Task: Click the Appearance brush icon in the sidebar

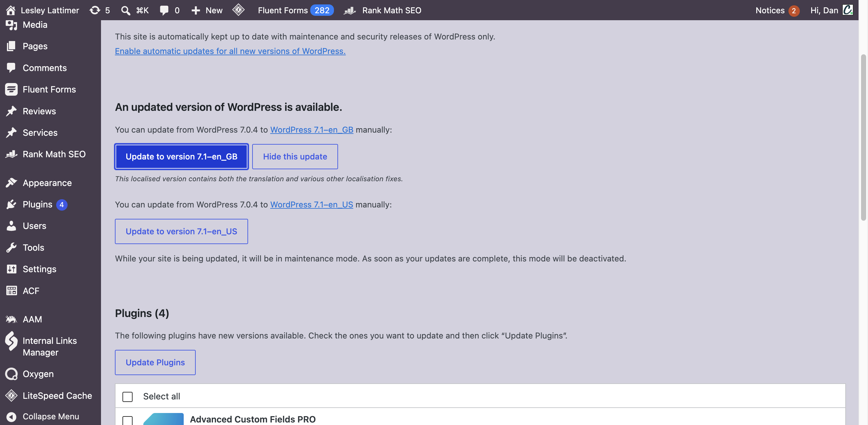Action: point(11,183)
